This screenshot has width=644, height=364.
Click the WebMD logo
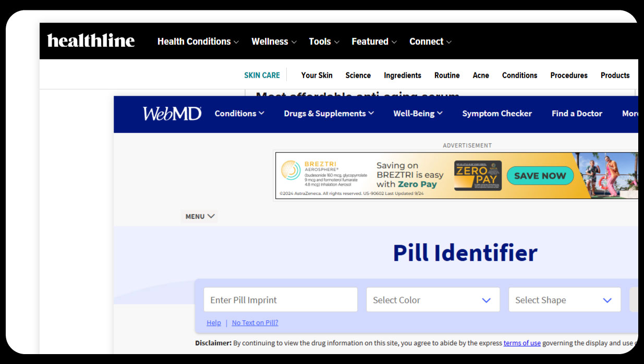172,114
